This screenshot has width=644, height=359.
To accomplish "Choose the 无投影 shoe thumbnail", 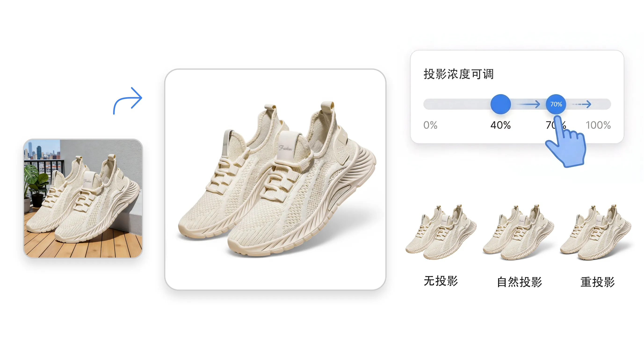I will point(441,232).
